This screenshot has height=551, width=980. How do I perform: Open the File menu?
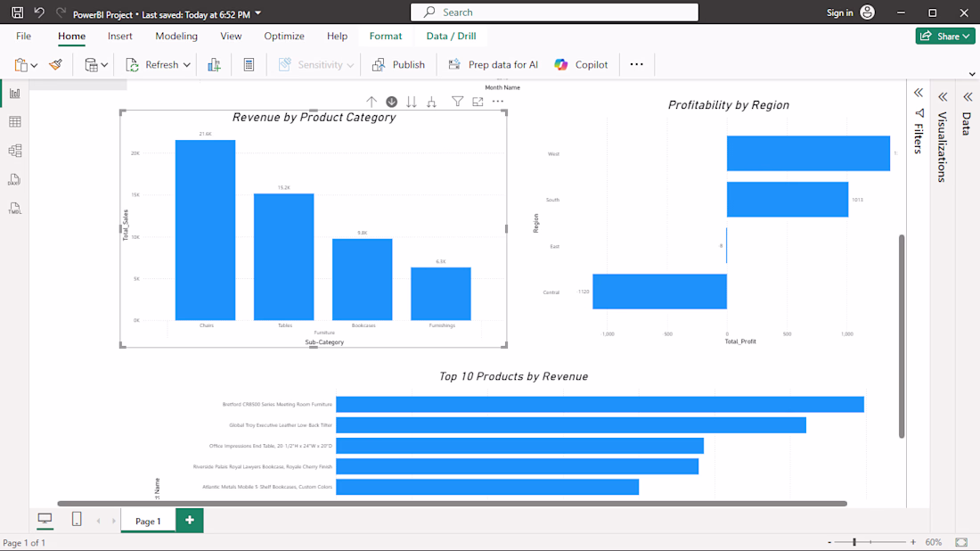click(x=24, y=37)
